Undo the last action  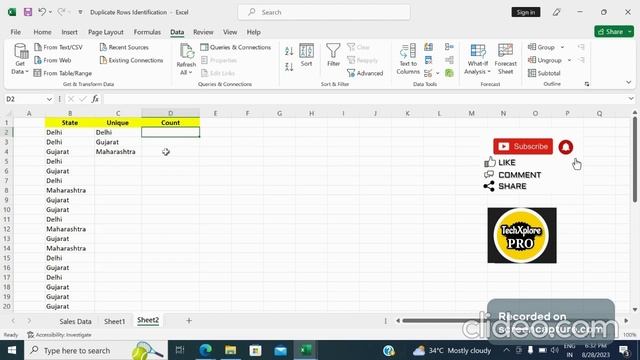tap(42, 12)
